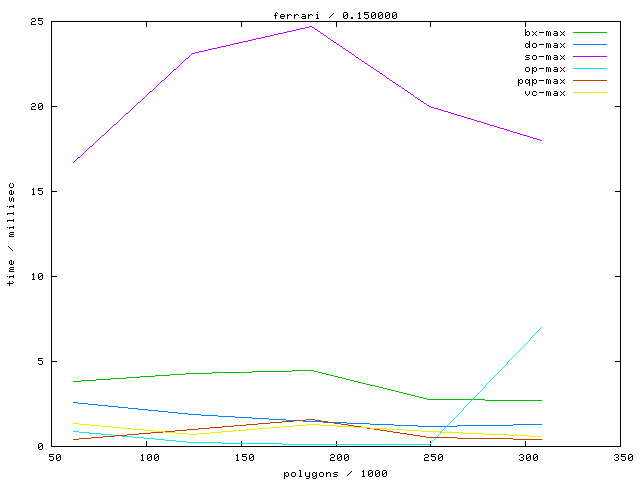Screen dimensions: 640x480
Task: Select the do-max legend label
Action: click(544, 45)
